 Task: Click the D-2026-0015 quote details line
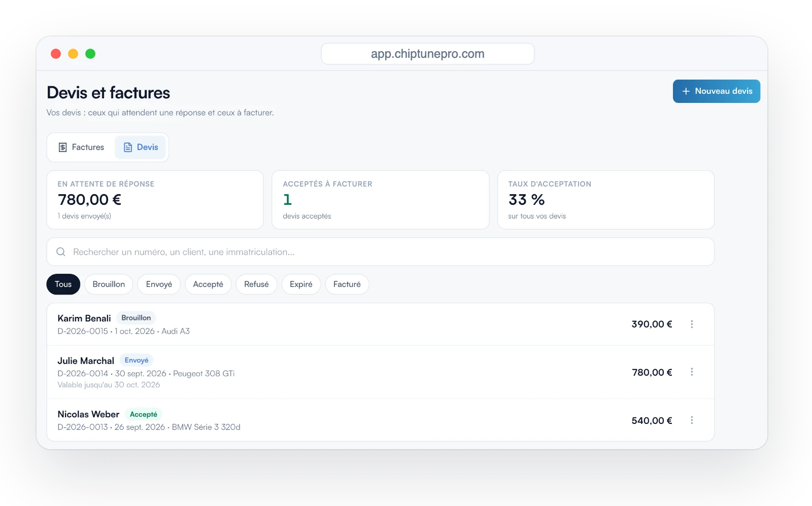click(123, 331)
